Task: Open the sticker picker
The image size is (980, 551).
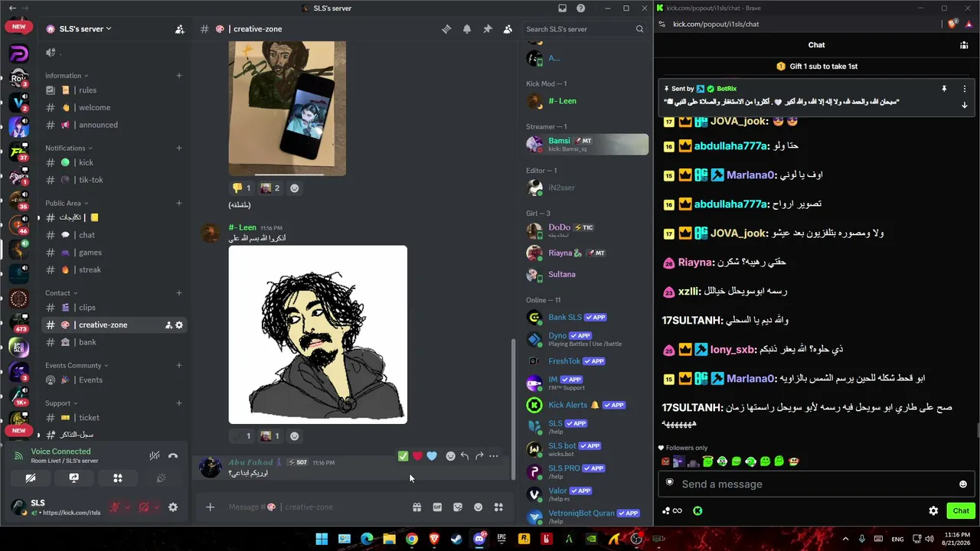Action: pos(458,507)
